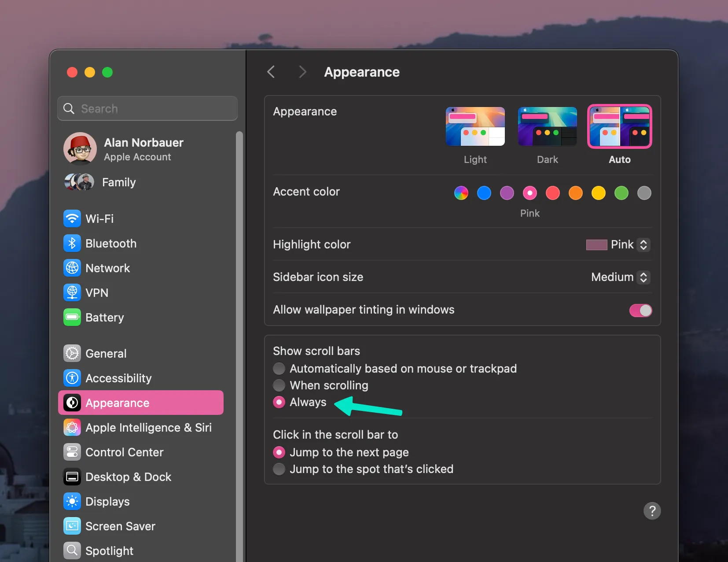This screenshot has height=562, width=728.
Task: Select the Network sidebar icon
Action: click(x=72, y=268)
